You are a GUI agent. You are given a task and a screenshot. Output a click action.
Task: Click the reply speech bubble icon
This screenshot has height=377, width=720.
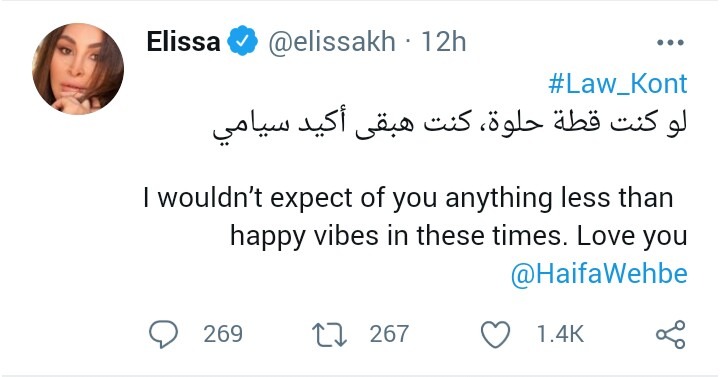pos(163,334)
